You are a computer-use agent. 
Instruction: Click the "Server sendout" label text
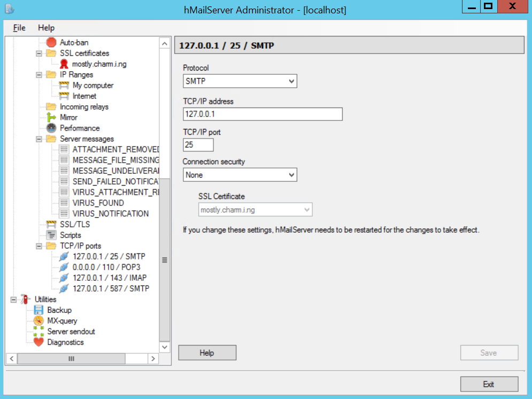tap(71, 332)
